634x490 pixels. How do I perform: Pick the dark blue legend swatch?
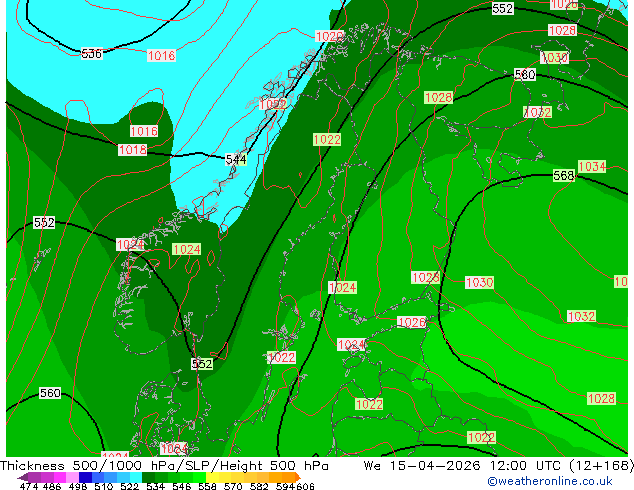click(85, 477)
